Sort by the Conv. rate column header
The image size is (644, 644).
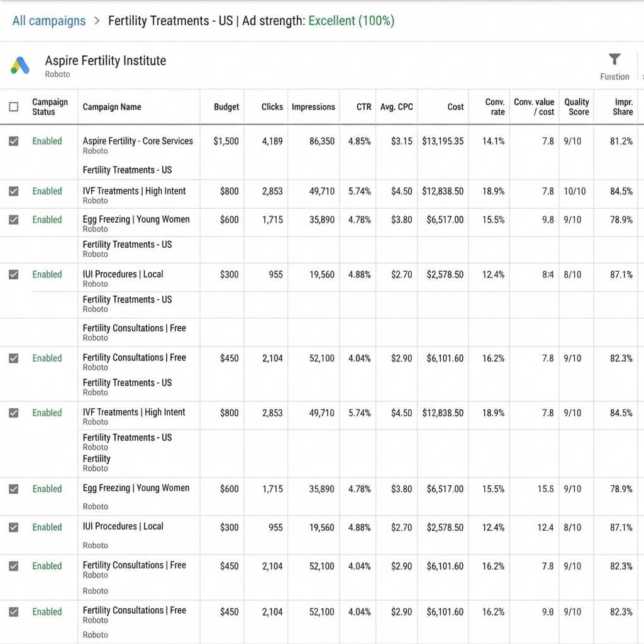(495, 107)
